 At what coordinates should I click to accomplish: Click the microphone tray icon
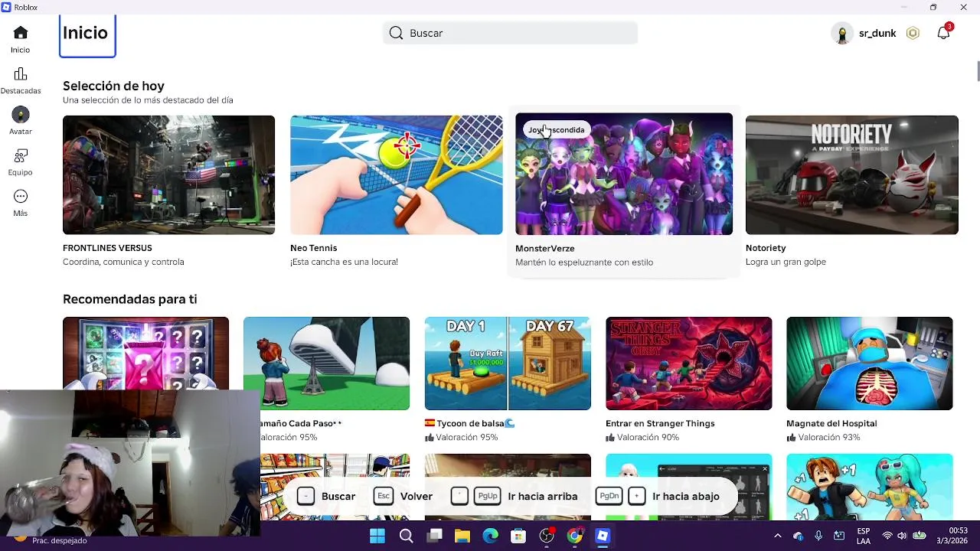(x=818, y=536)
